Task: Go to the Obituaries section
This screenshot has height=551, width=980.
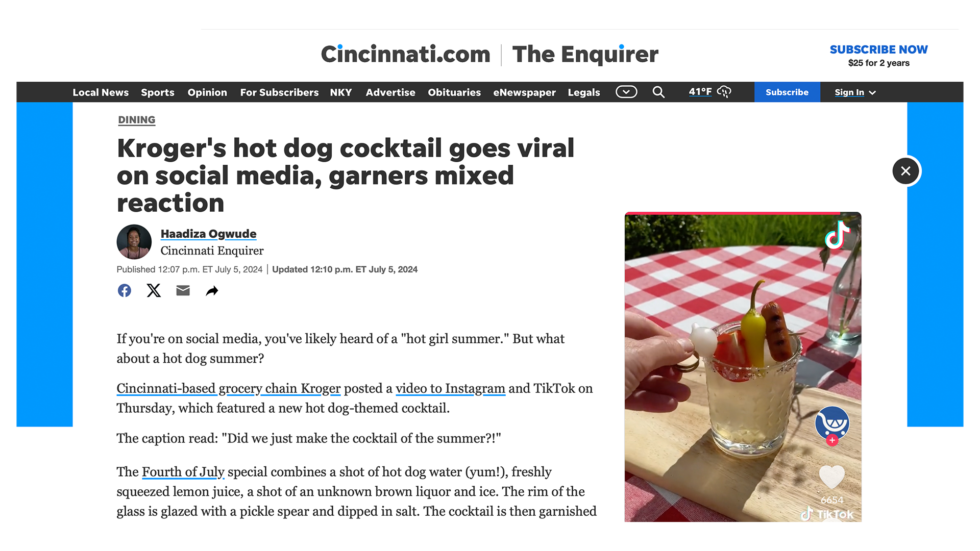Action: click(454, 92)
